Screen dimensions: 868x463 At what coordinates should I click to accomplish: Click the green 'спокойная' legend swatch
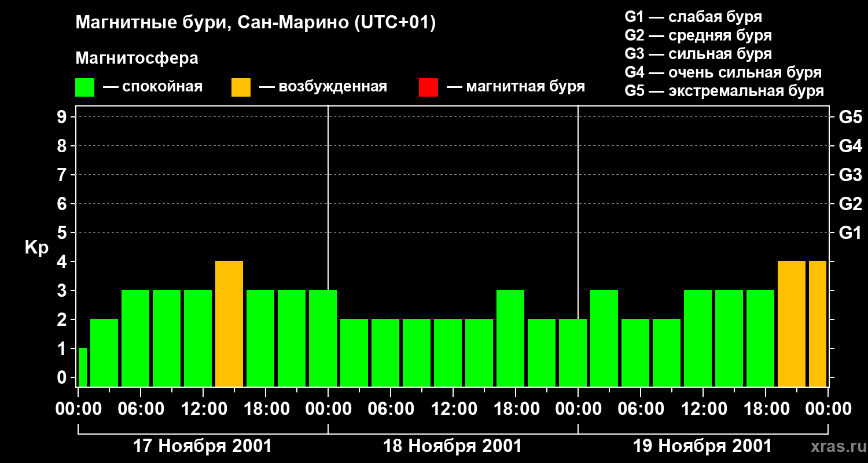click(x=85, y=87)
